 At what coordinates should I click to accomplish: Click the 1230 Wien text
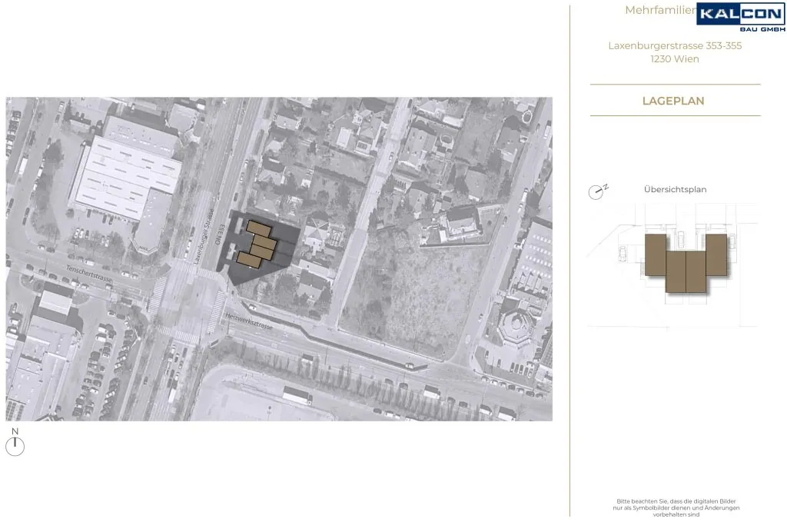tap(675, 58)
